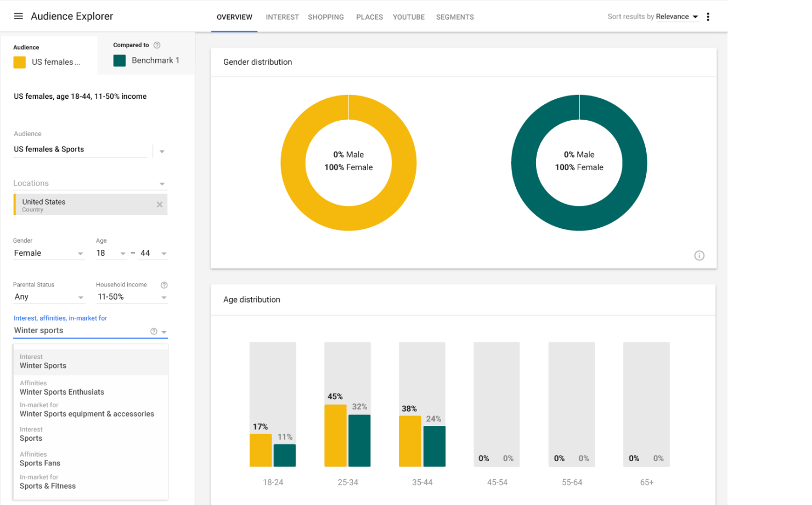Remove the United States location chip
Image resolution: width=812 pixels, height=505 pixels.
pos(160,205)
